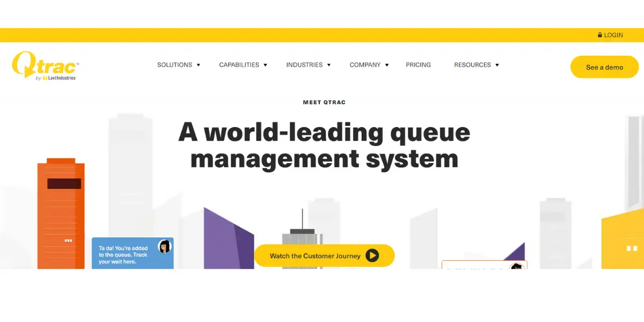This screenshot has height=322, width=644.
Task: Open the INDUSTRIES menu
Action: point(304,65)
